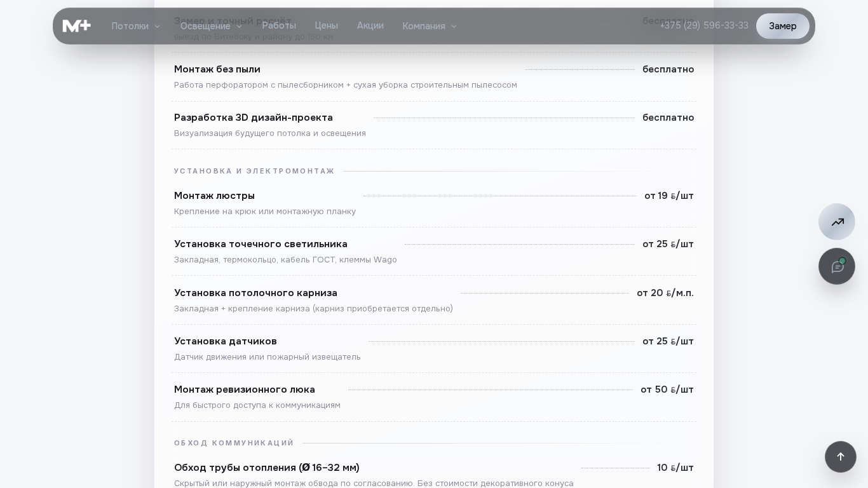Call phone number +375 (29) 596-33-33

tap(704, 25)
